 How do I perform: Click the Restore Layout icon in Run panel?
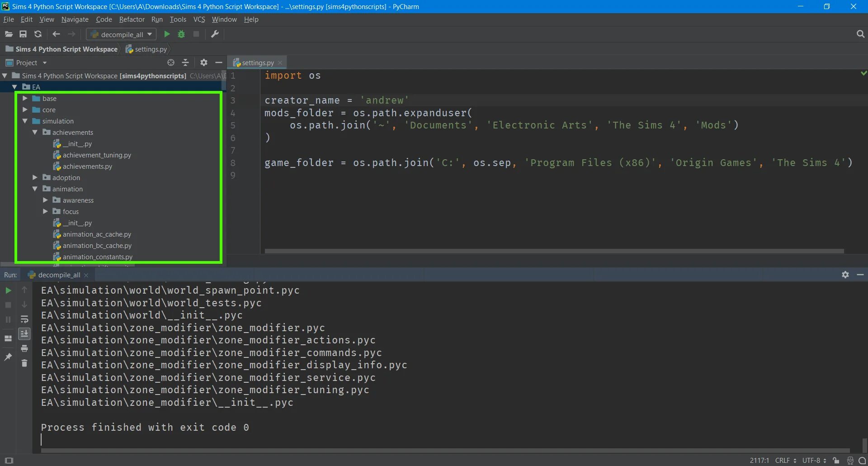tap(8, 338)
